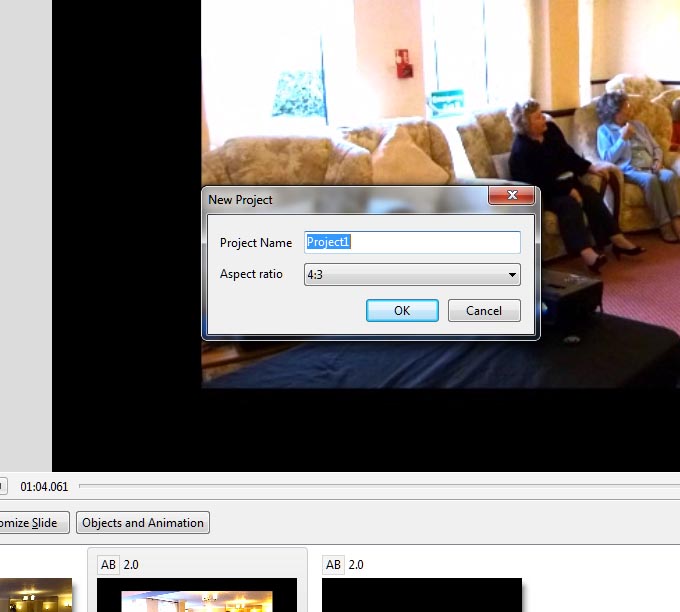Cancel the New Project dialog
Screen dimensions: 680x612
pos(484,310)
